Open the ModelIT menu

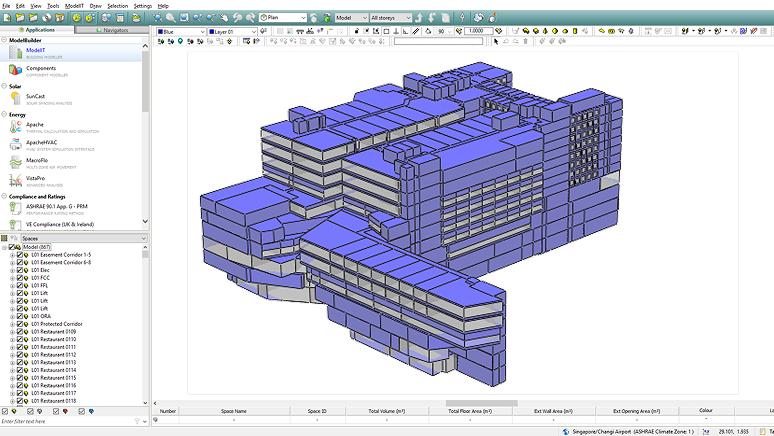[74, 5]
